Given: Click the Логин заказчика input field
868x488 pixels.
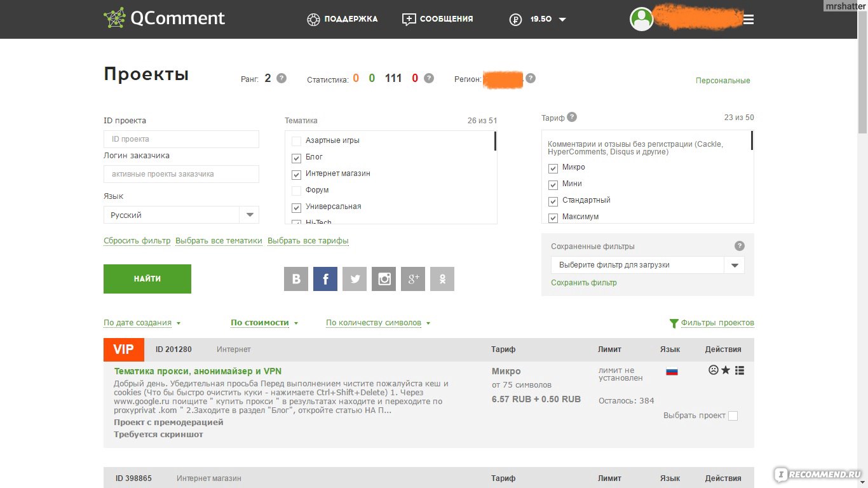Looking at the screenshot, I should 181,174.
